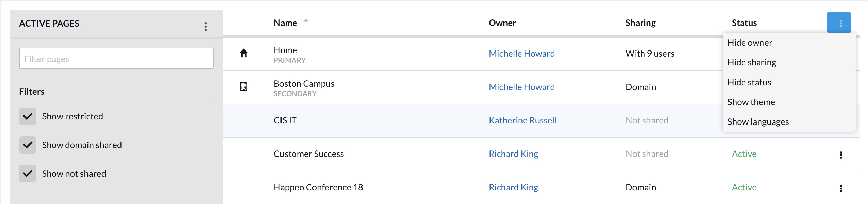Choose Show theme from the column menu
Viewport: 868px width, 204px height.
tap(751, 102)
